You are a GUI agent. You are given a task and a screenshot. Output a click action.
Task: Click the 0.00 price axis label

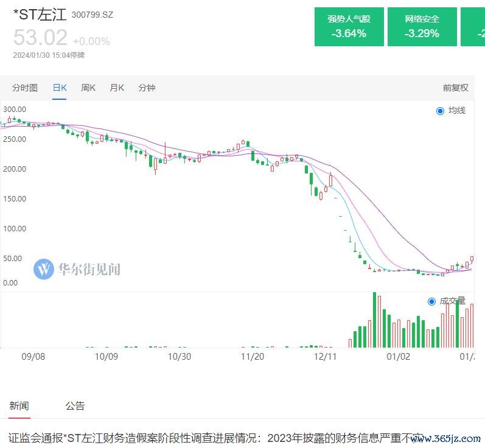pyautogui.click(x=10, y=283)
